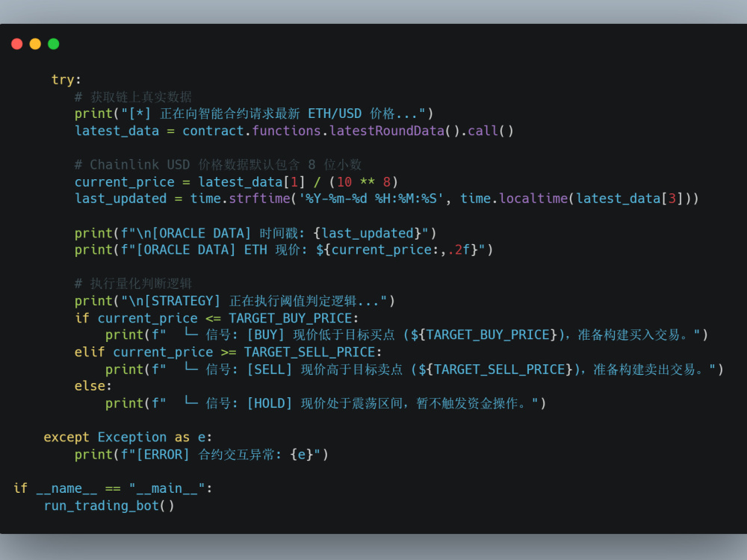Click print line with 'ETH 现价'

(283, 250)
